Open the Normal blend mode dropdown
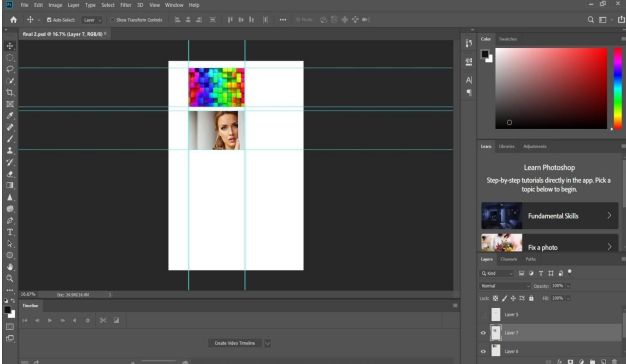Viewport: 626px width, 364px height. (x=505, y=286)
